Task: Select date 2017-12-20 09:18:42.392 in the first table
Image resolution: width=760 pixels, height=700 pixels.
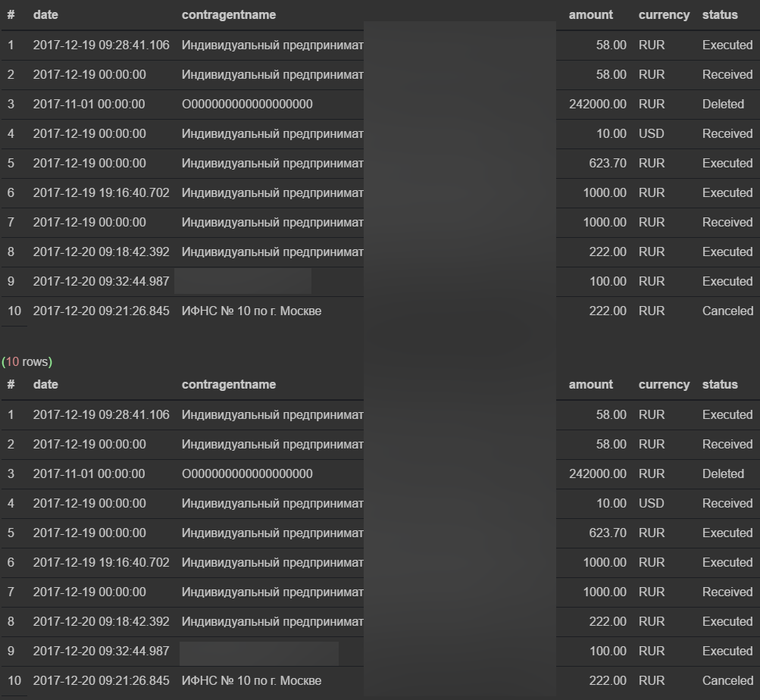Action: tap(102, 252)
